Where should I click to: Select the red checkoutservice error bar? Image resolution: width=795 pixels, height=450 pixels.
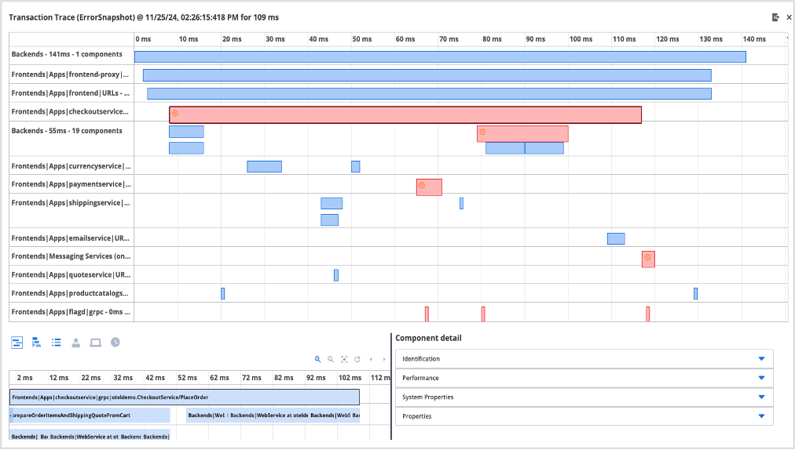[405, 115]
